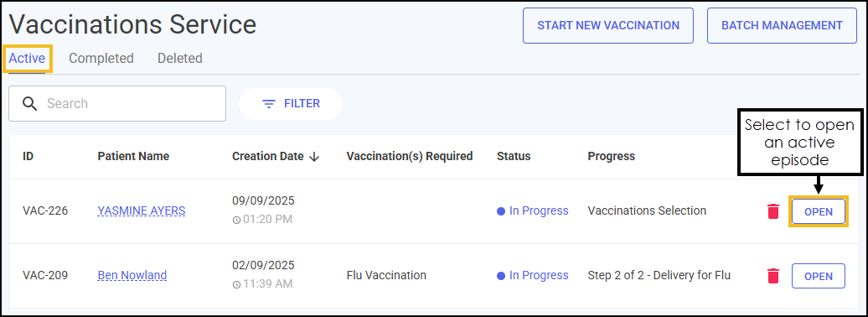Open patient link YASMINE AYERS
The width and height of the screenshot is (868, 317).
pos(142,210)
